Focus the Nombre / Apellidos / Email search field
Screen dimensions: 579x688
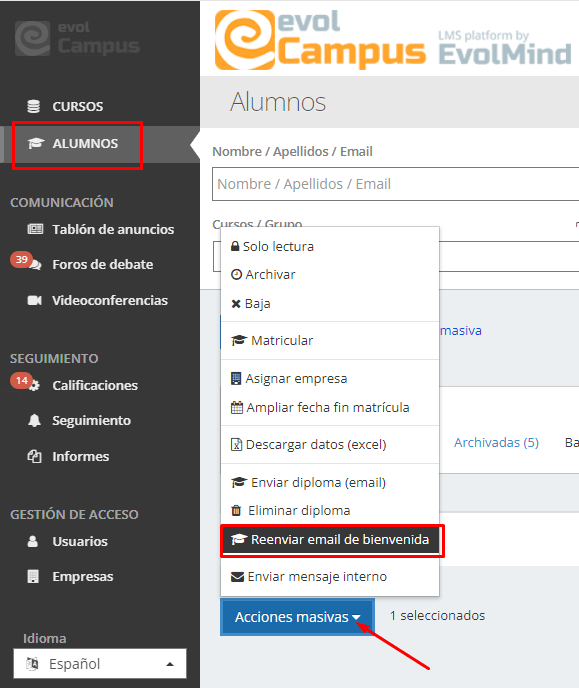point(396,184)
